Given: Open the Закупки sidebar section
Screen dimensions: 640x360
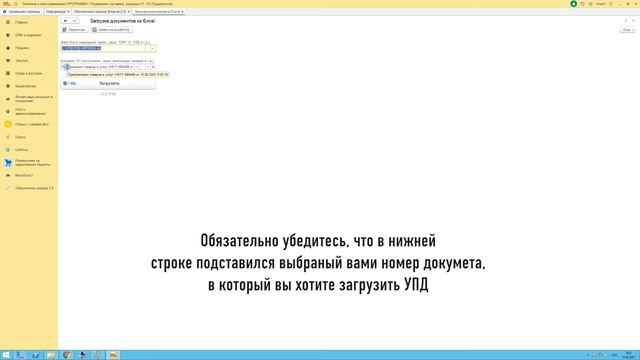Looking at the screenshot, I should tap(21, 60).
